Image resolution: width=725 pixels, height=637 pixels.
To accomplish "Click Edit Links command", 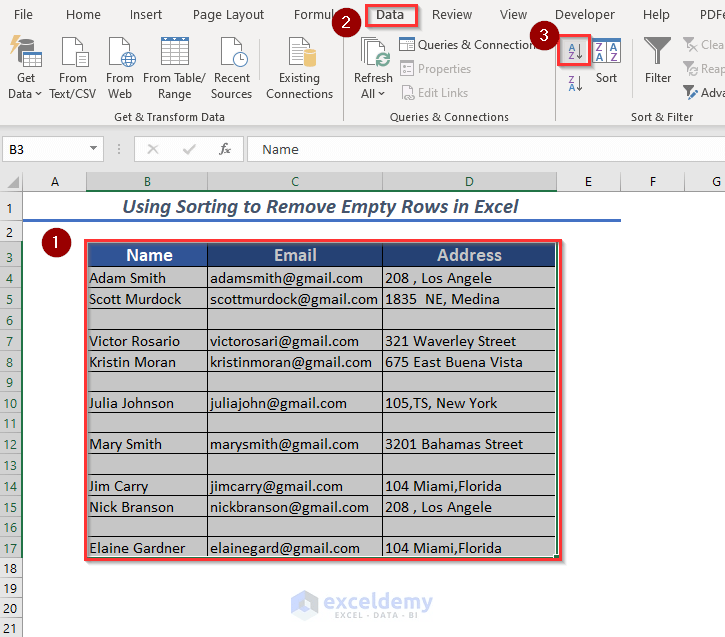I will click(x=435, y=93).
